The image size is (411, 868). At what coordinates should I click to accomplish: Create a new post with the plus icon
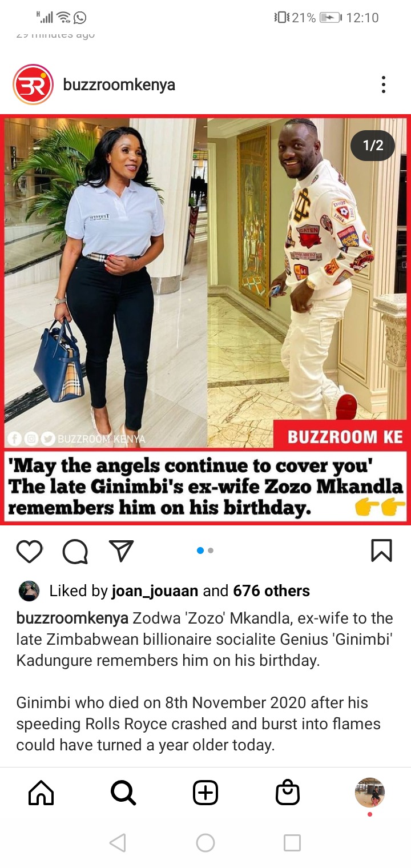click(x=205, y=793)
